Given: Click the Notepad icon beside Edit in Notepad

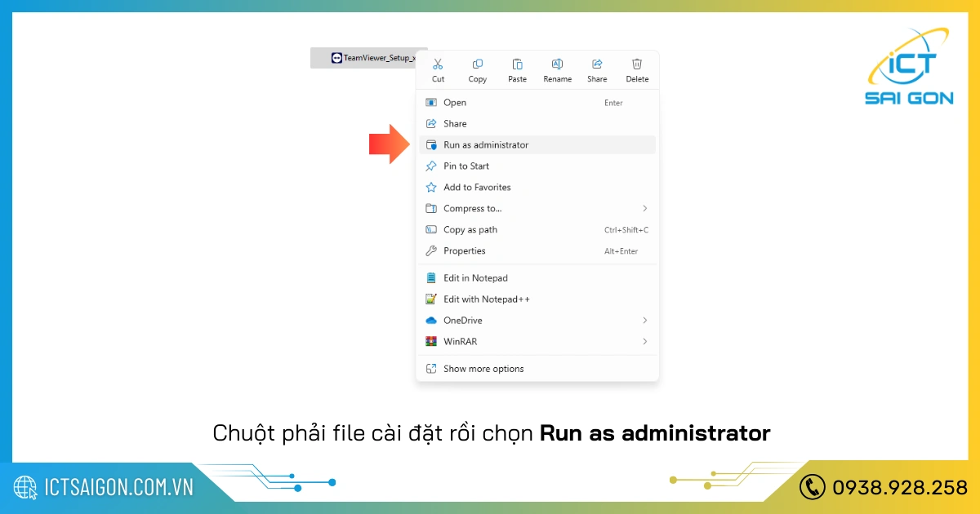Looking at the screenshot, I should coord(431,278).
